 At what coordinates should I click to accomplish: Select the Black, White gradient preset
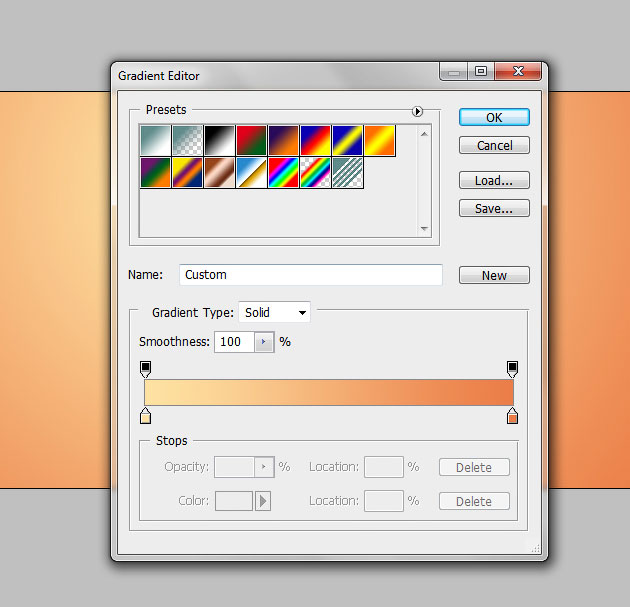(219, 140)
